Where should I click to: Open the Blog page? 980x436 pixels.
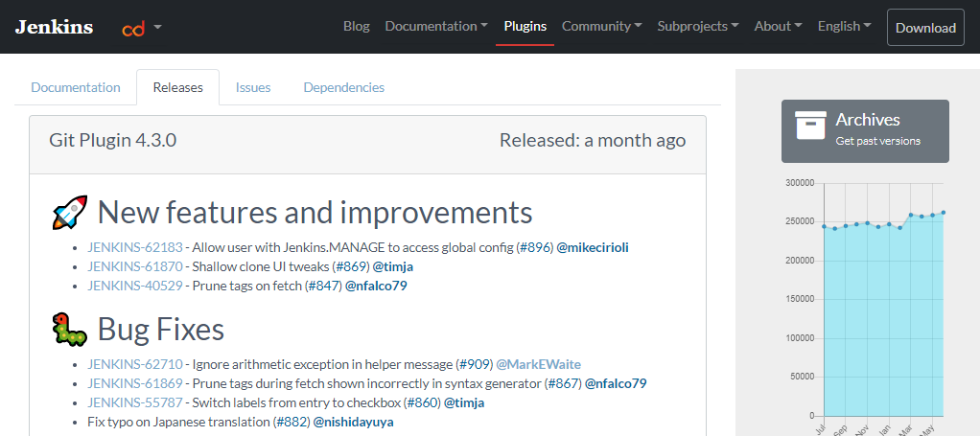click(357, 26)
